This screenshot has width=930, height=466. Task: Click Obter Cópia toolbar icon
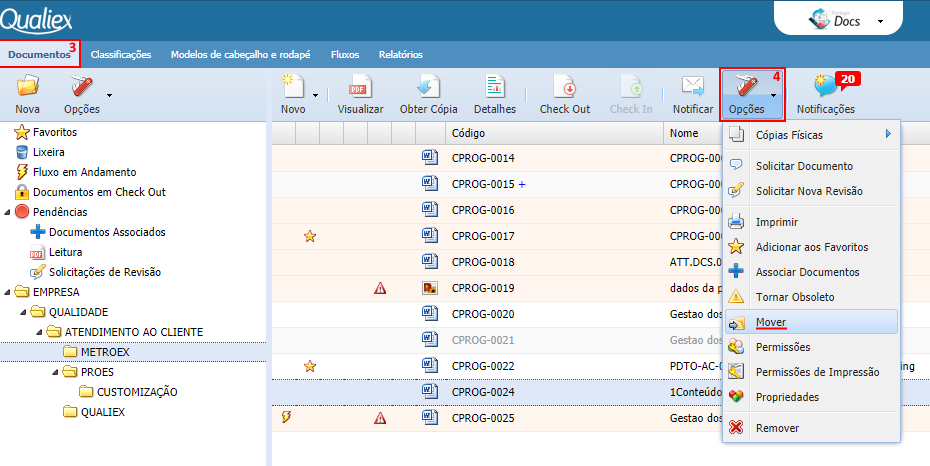[x=428, y=86]
